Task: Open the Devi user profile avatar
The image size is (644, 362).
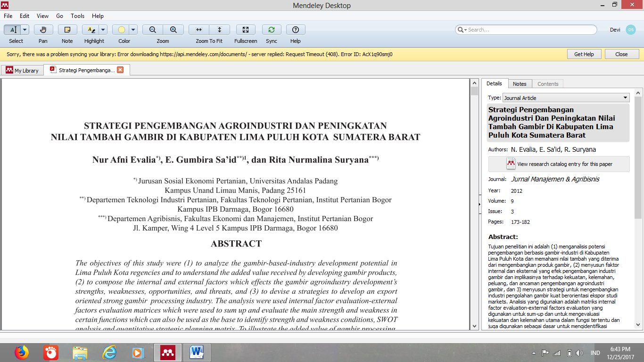Action: pos(631,30)
